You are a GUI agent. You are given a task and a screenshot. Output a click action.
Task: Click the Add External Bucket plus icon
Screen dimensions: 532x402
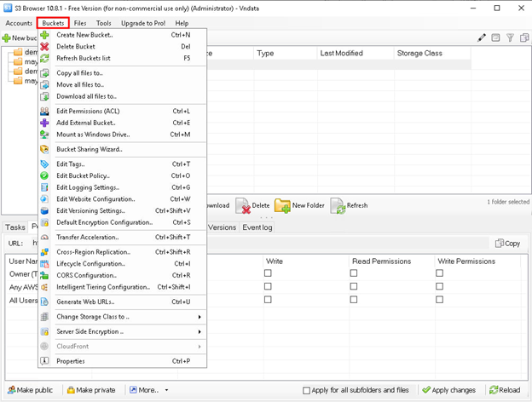[44, 123]
